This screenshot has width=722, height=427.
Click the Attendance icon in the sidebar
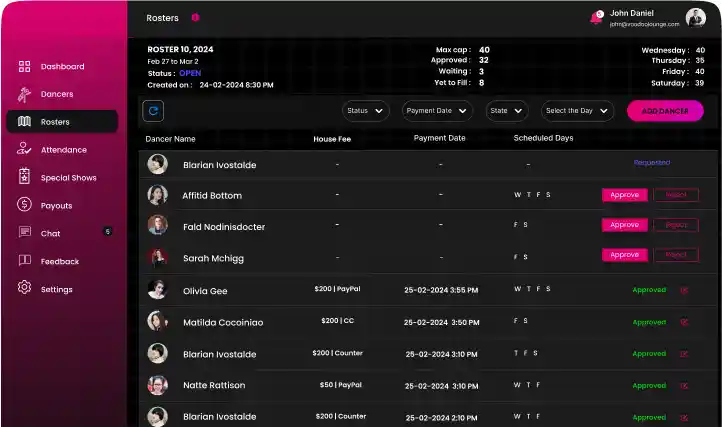[24, 150]
